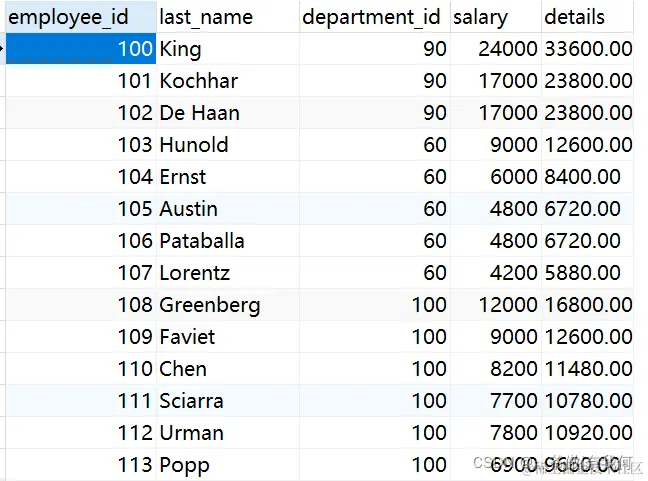This screenshot has height=481, width=648.
Task: Select employee id 112 cell
Action: pos(81,433)
